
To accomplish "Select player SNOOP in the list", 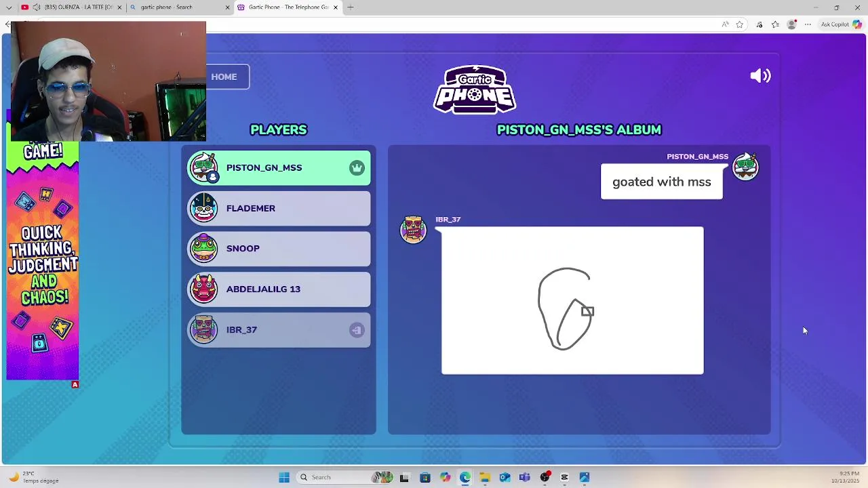I will tap(279, 249).
